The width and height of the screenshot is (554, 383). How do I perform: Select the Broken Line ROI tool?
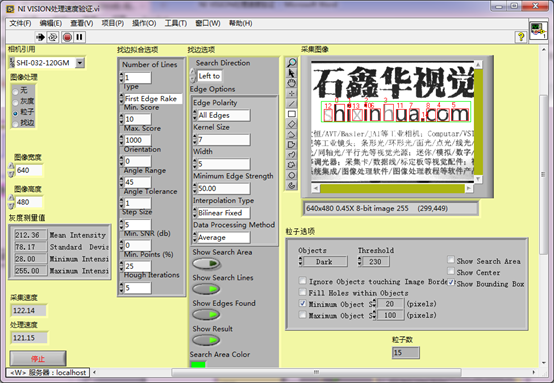point(291,134)
